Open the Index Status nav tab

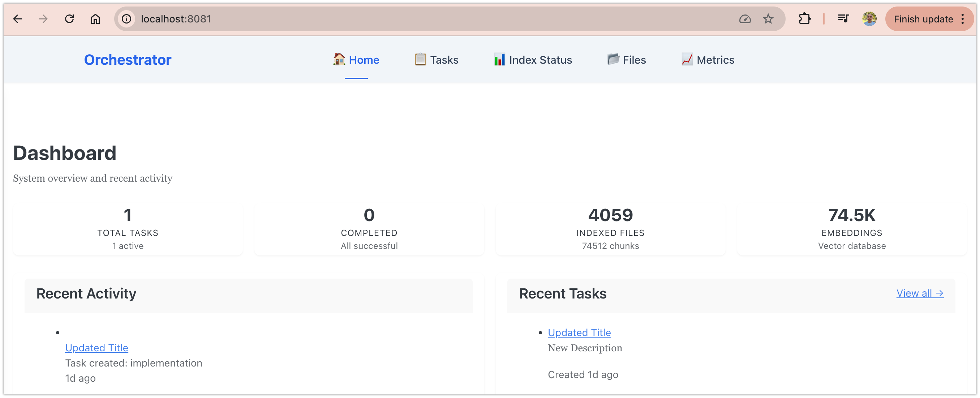533,60
